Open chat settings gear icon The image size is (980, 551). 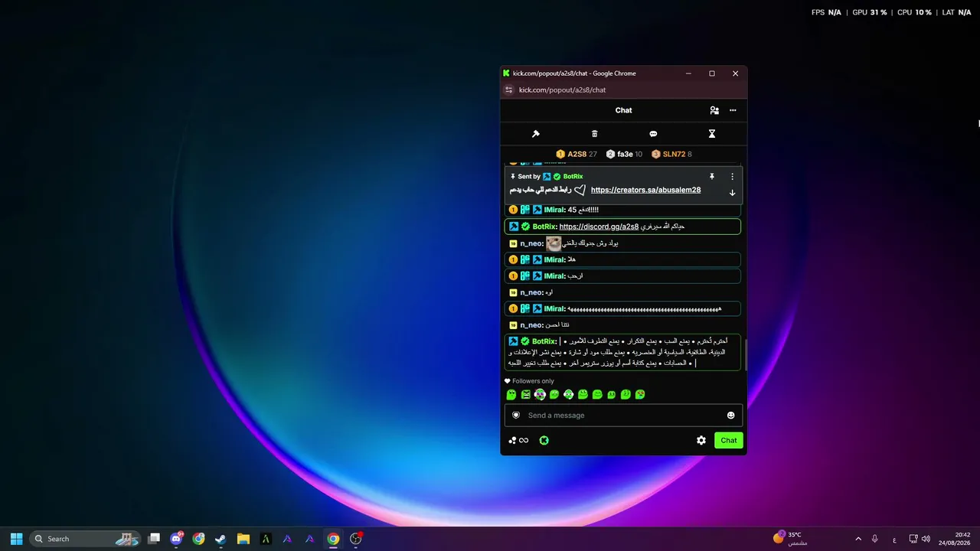701,440
